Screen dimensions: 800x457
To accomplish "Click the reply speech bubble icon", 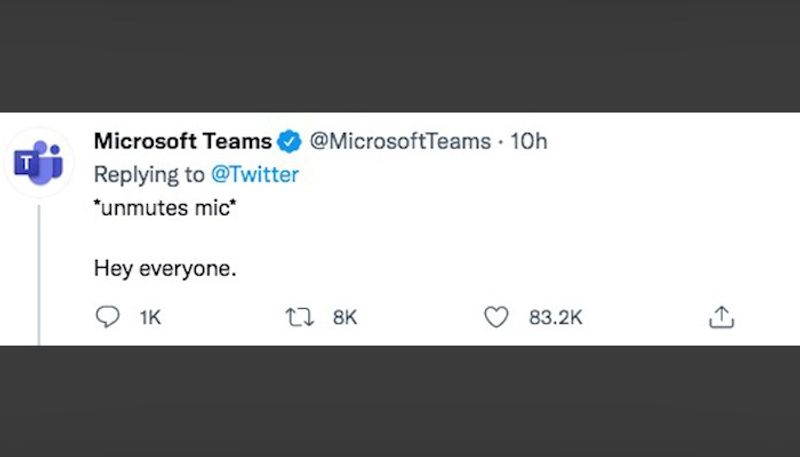I will point(106,317).
